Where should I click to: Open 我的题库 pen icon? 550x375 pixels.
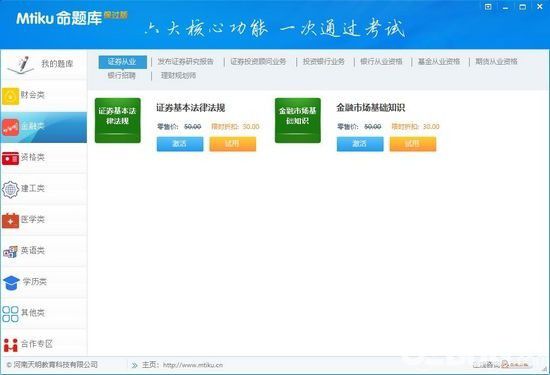coord(21,65)
